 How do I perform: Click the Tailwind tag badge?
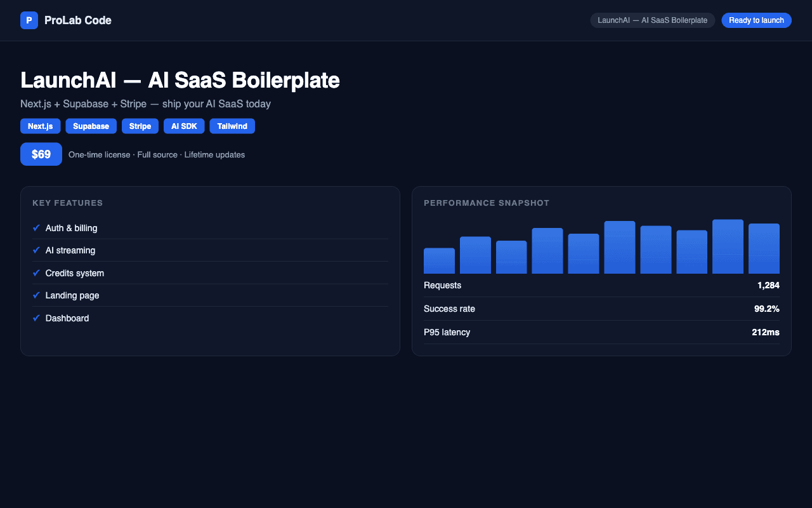pos(232,126)
